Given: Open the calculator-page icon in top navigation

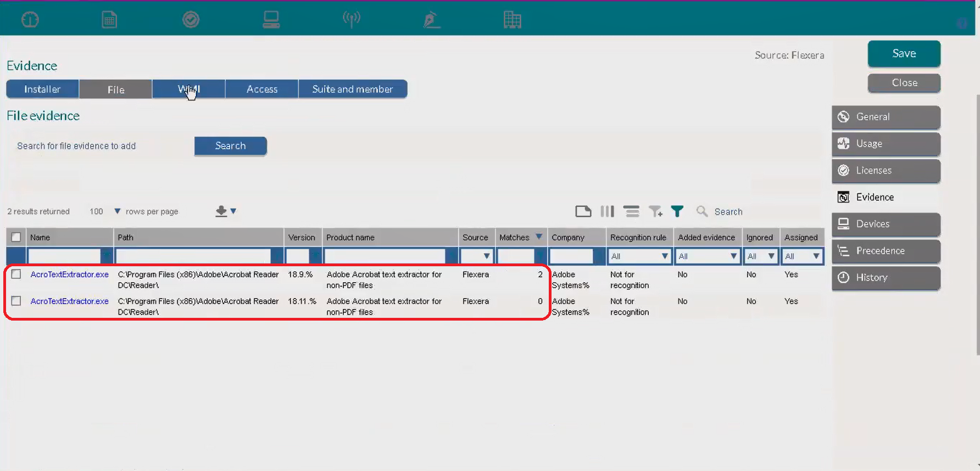Looking at the screenshot, I should tap(109, 20).
